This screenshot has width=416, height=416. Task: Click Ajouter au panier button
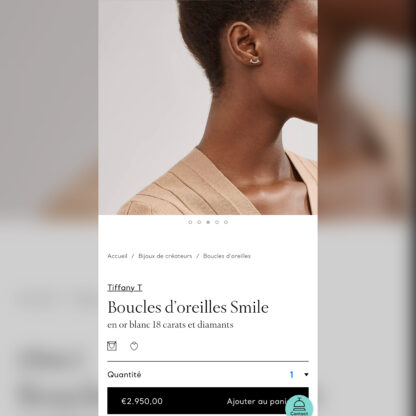pyautogui.click(x=257, y=401)
